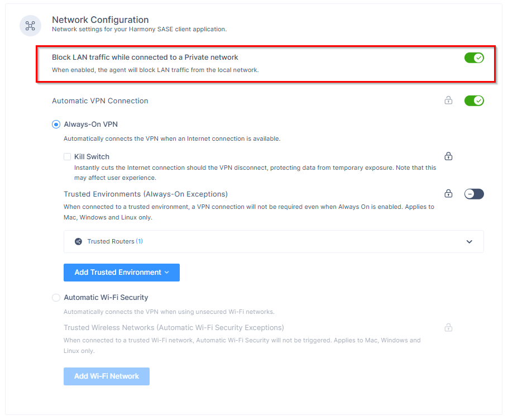Image resolution: width=508 pixels, height=420 pixels.
Task: Turn off the Automatic VPN Connection toggle
Action: 474,101
